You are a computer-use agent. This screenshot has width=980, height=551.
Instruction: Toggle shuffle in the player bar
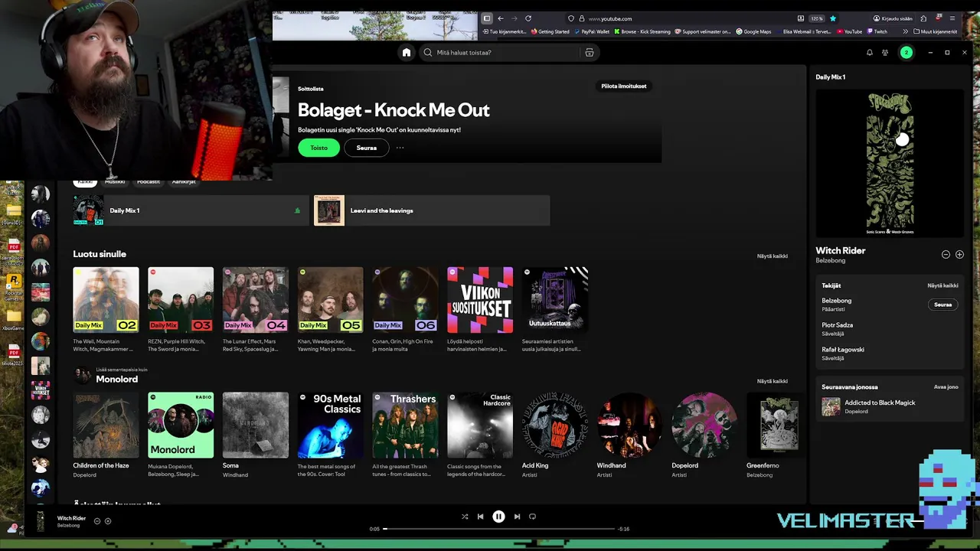(465, 517)
